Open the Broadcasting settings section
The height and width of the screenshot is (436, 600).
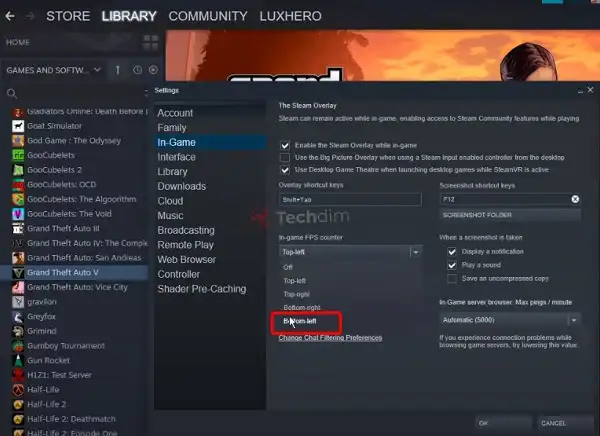point(186,230)
